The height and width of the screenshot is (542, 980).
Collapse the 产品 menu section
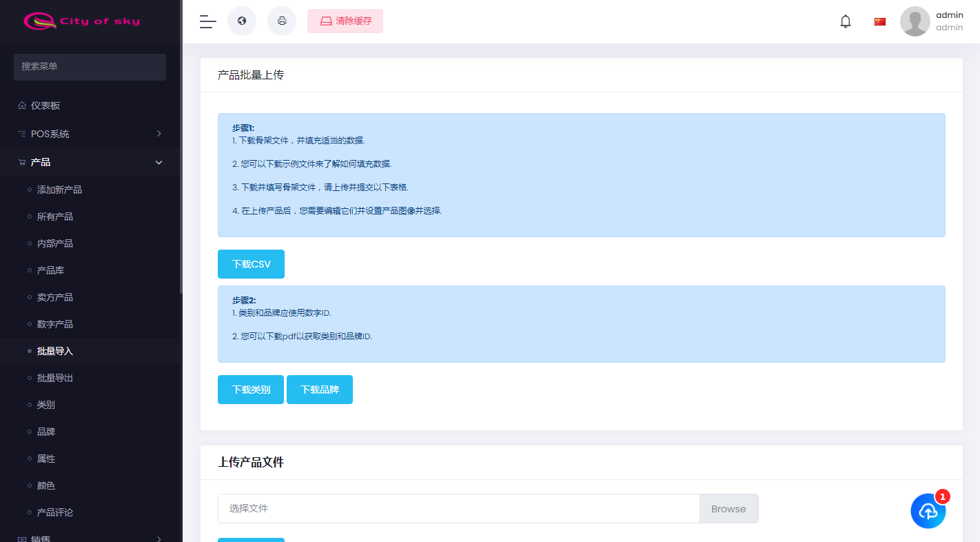pos(159,162)
